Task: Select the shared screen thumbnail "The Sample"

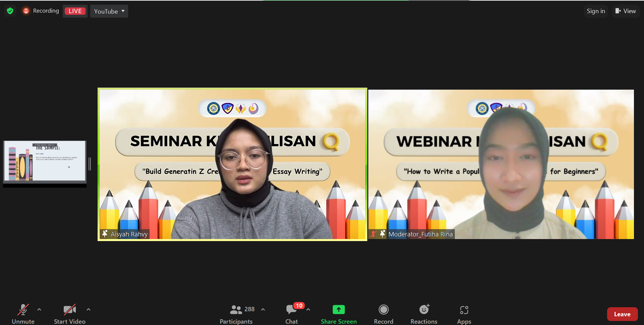Action: click(45, 161)
